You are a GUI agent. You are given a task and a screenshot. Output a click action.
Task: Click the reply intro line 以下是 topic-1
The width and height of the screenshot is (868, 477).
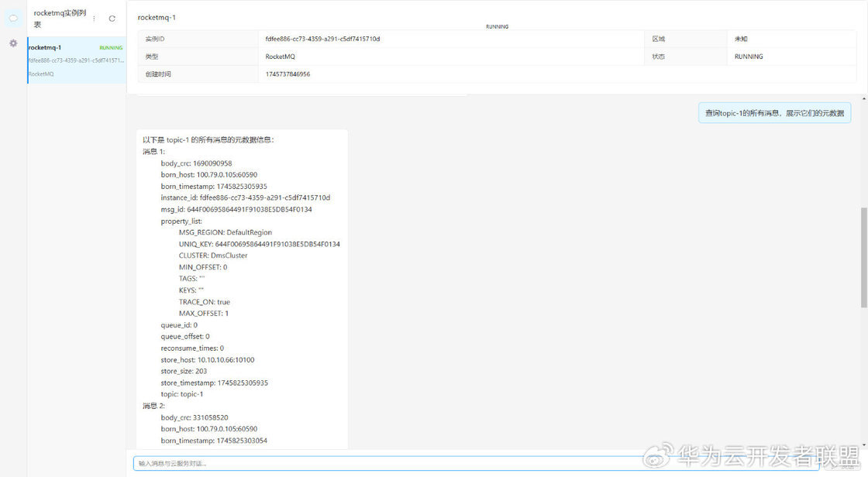pos(208,140)
